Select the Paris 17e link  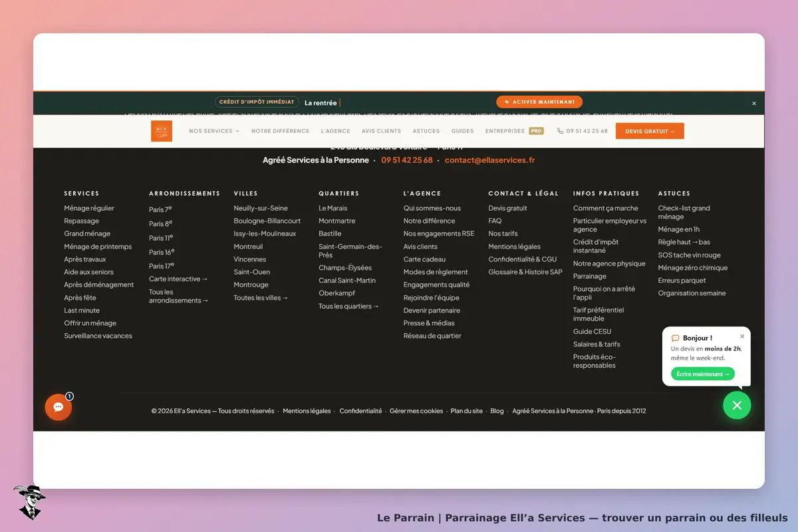162,265
